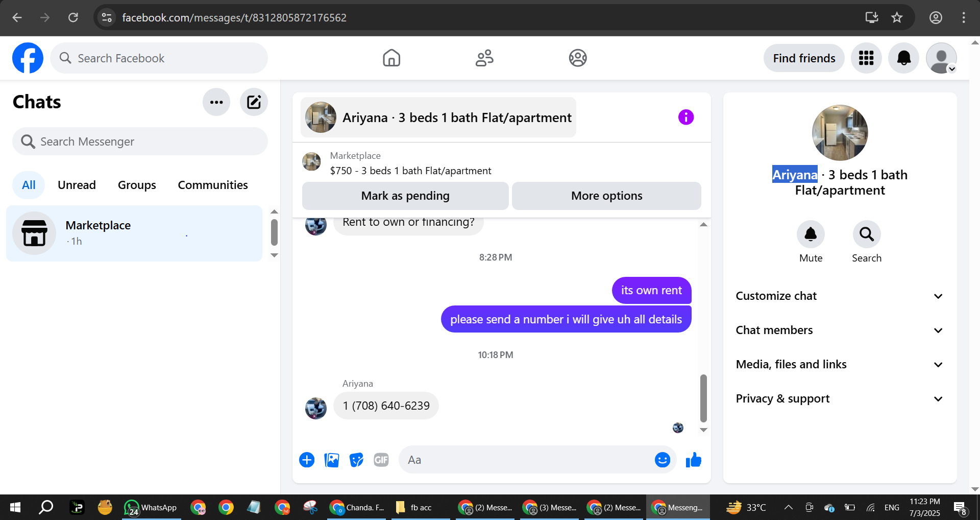The image size is (980, 520).
Task: Open Chrome profile icon
Action: [x=936, y=17]
